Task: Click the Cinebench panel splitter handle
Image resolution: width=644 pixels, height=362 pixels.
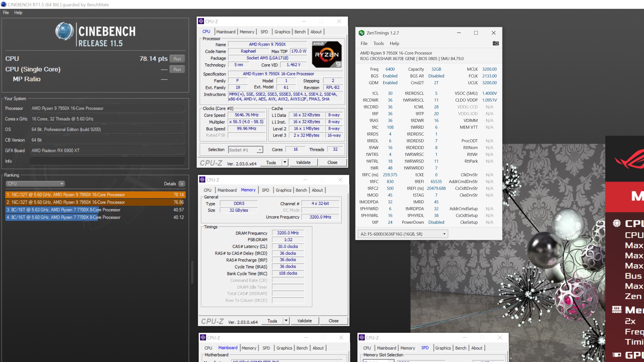Action: 192,272
